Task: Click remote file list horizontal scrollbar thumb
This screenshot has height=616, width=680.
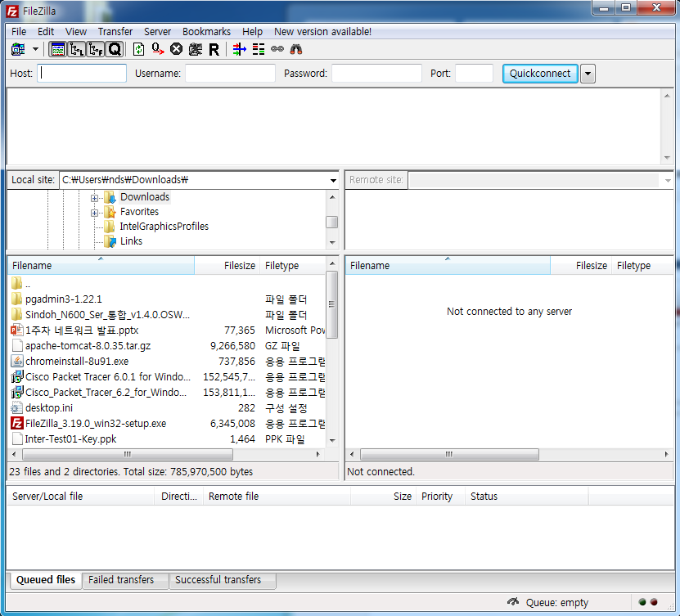Action: point(449,455)
